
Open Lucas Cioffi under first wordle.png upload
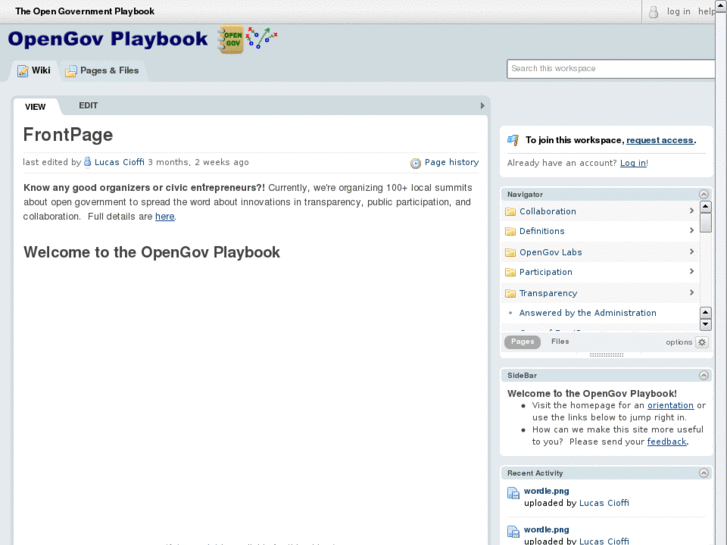pos(604,503)
